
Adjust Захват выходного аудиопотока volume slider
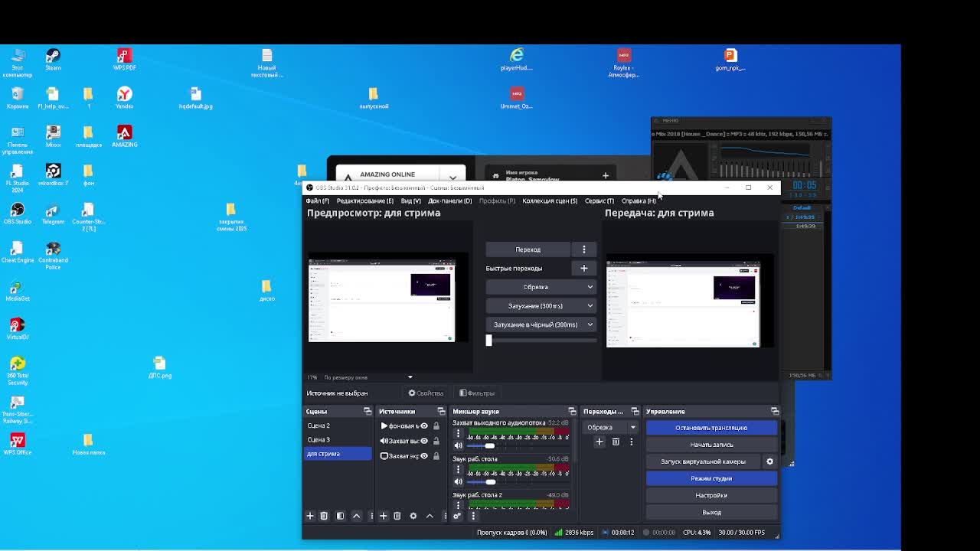(x=490, y=445)
